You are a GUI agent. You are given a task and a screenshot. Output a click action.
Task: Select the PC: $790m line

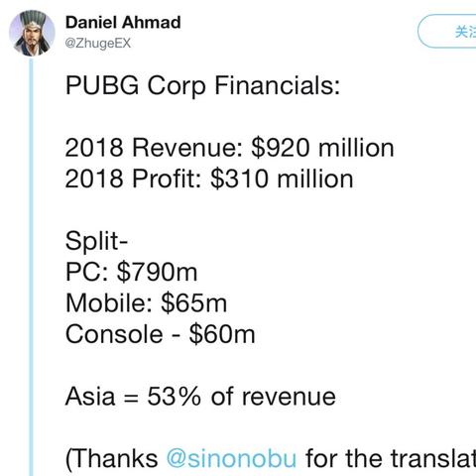pyautogui.click(x=131, y=272)
